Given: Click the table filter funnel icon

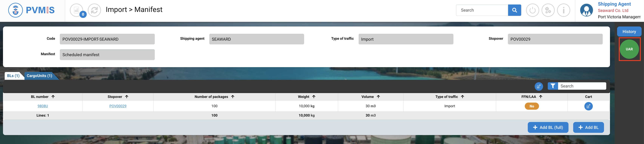Looking at the screenshot, I should pos(553,86).
